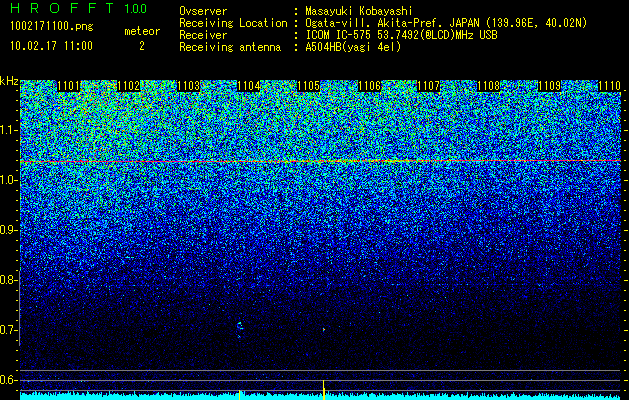Click the 1101 time marker
Image resolution: width=629 pixels, height=400 pixels.
(x=69, y=86)
